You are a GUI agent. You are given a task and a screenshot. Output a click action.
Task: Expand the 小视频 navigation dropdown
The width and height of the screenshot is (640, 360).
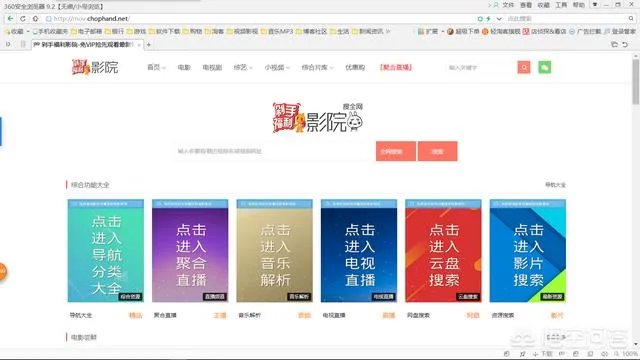[277, 67]
